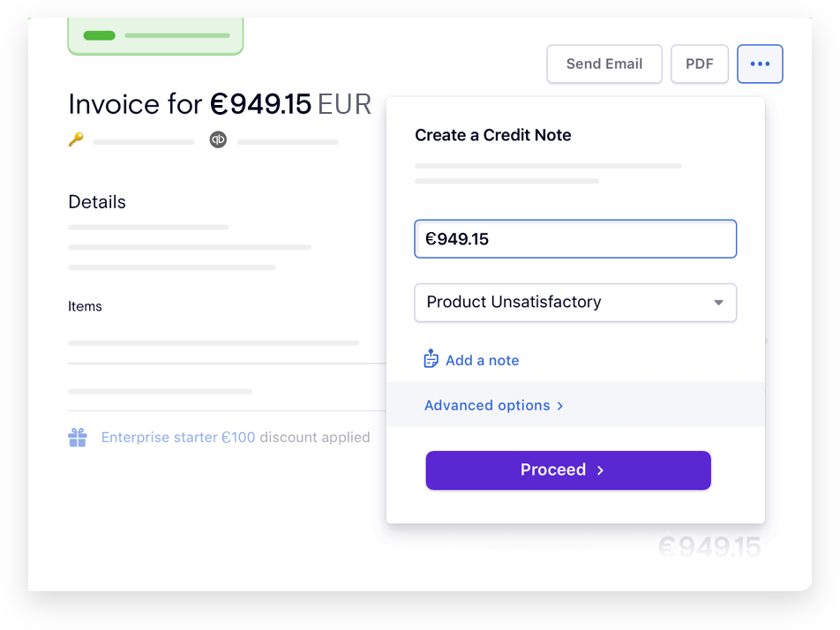The height and width of the screenshot is (630, 840).
Task: Click the key icon below the invoice title
Action: click(x=76, y=139)
